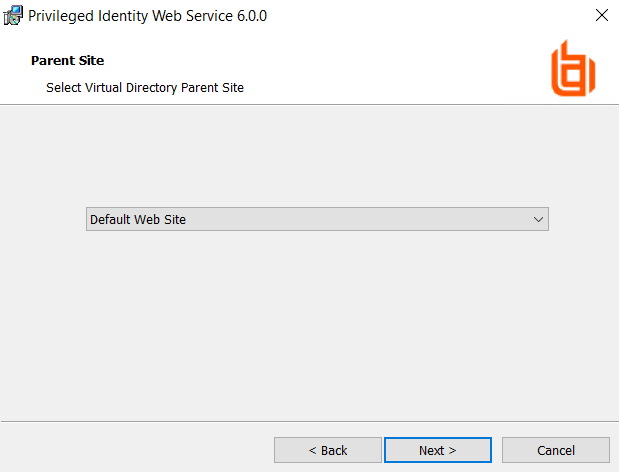Go back with the < Back button

point(328,450)
